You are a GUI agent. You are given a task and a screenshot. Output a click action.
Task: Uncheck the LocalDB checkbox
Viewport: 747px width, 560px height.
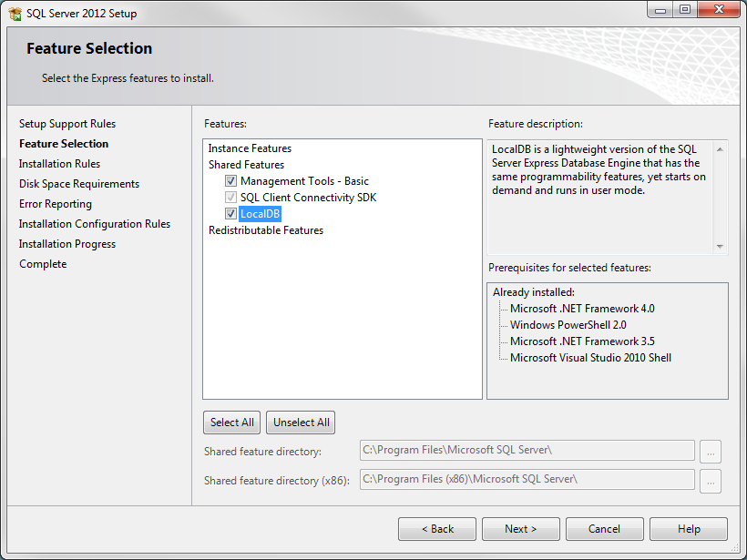tap(230, 214)
